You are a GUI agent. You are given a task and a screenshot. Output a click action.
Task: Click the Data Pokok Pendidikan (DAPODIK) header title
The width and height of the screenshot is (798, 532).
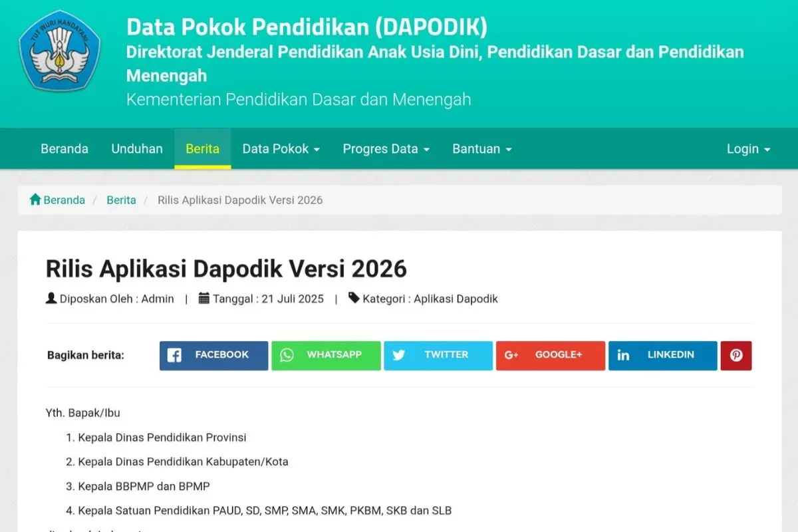[x=307, y=27]
